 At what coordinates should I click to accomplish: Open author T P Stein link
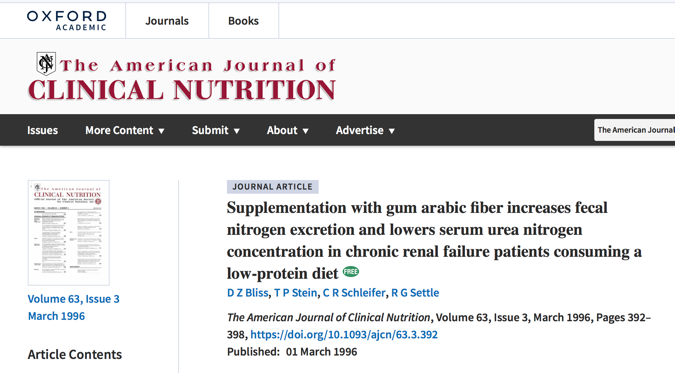tap(296, 293)
